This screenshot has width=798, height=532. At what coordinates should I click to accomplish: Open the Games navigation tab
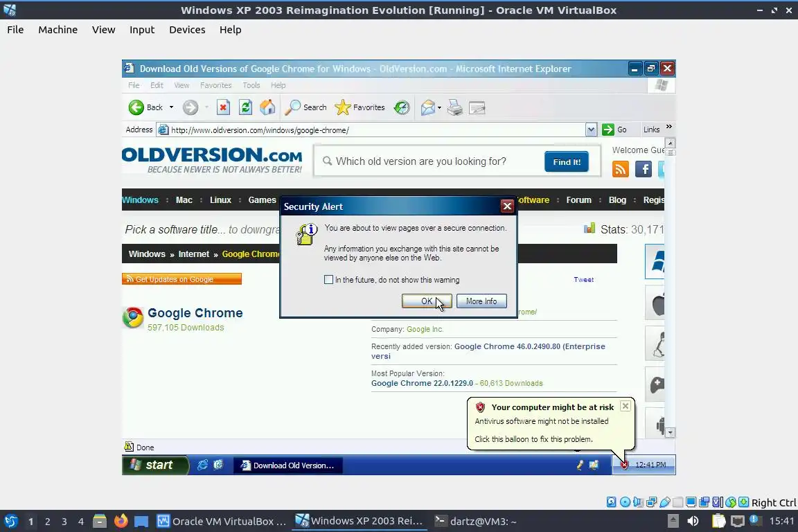(262, 200)
